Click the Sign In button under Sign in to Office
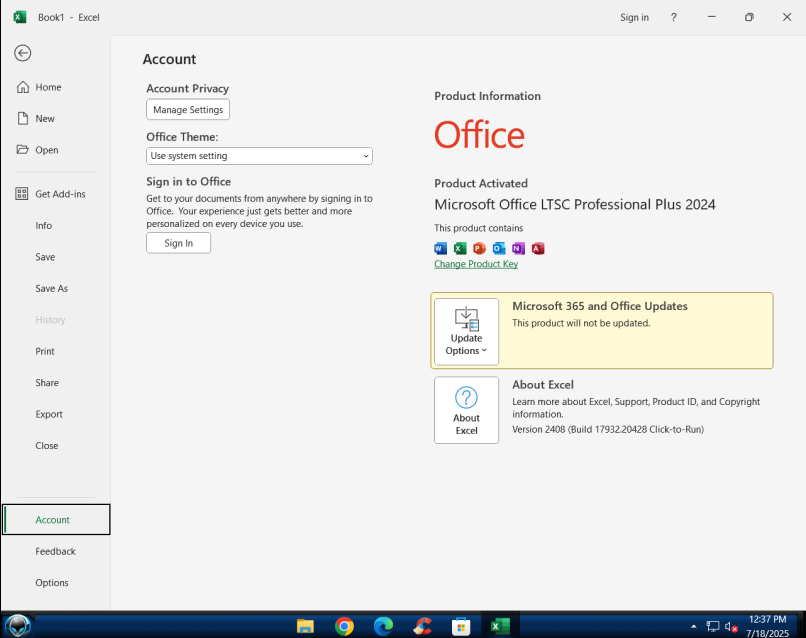The image size is (806, 638). (x=178, y=243)
